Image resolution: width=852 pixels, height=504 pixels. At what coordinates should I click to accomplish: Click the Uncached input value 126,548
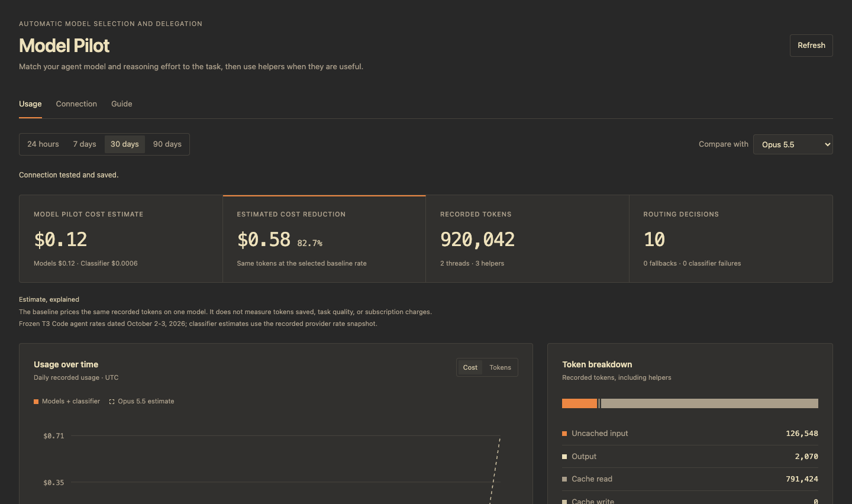click(x=802, y=434)
